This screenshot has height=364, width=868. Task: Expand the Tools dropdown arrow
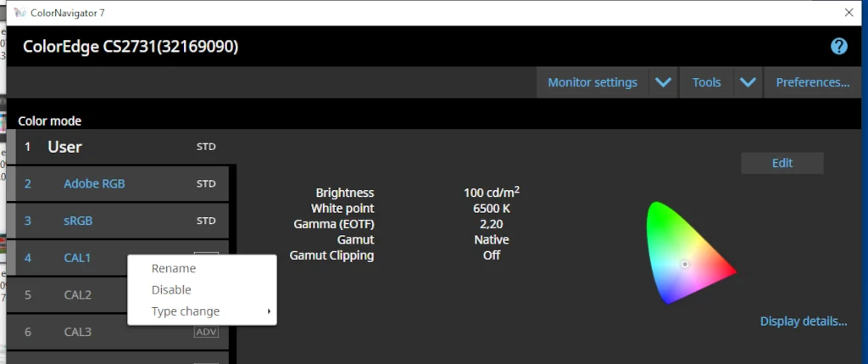[x=747, y=82]
